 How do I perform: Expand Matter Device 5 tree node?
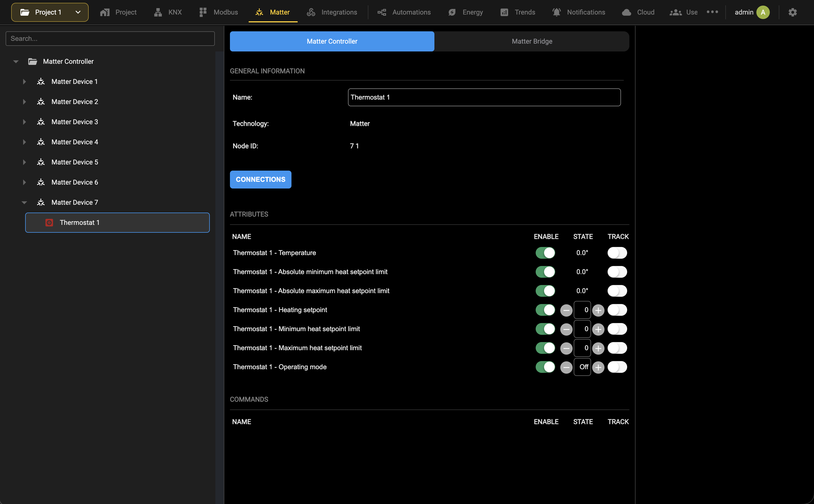tap(24, 162)
